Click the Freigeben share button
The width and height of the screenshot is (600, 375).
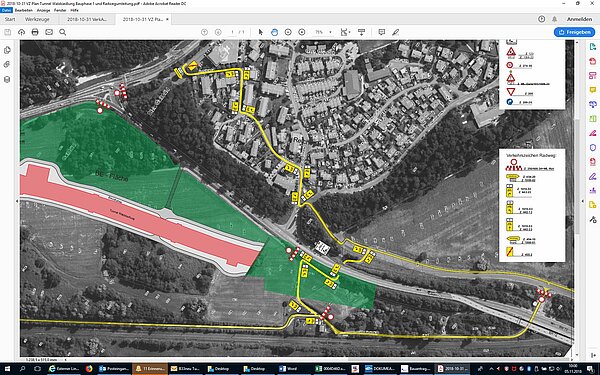pyautogui.click(x=574, y=32)
